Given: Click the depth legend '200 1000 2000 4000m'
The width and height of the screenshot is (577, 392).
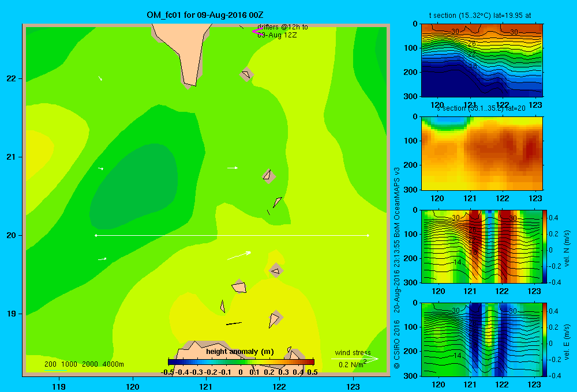Looking at the screenshot, I should 84,364.
